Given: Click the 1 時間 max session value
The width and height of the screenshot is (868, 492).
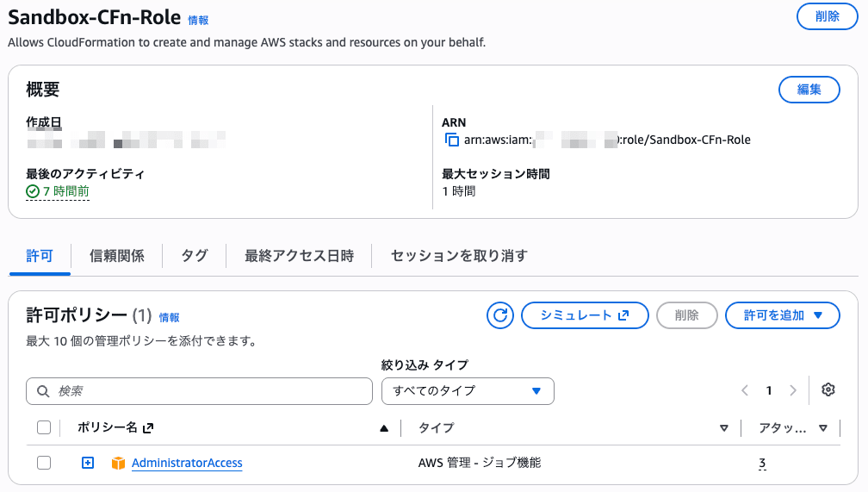Looking at the screenshot, I should coord(459,191).
